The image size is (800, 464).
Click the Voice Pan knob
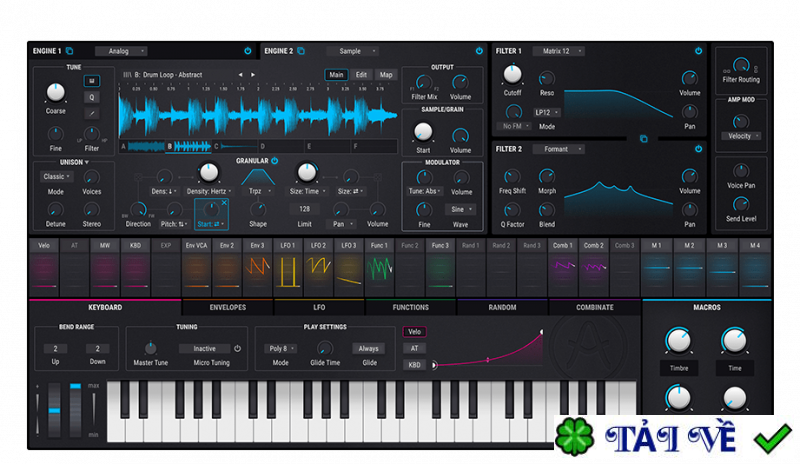click(x=741, y=170)
